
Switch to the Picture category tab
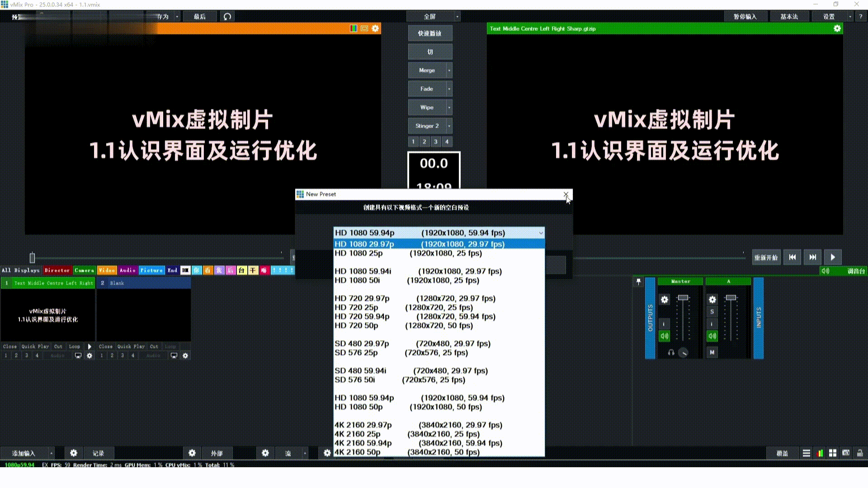click(x=151, y=270)
